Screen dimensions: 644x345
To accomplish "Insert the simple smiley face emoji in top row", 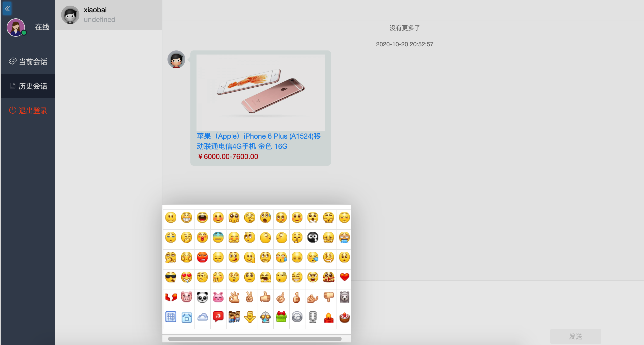I will tap(171, 217).
